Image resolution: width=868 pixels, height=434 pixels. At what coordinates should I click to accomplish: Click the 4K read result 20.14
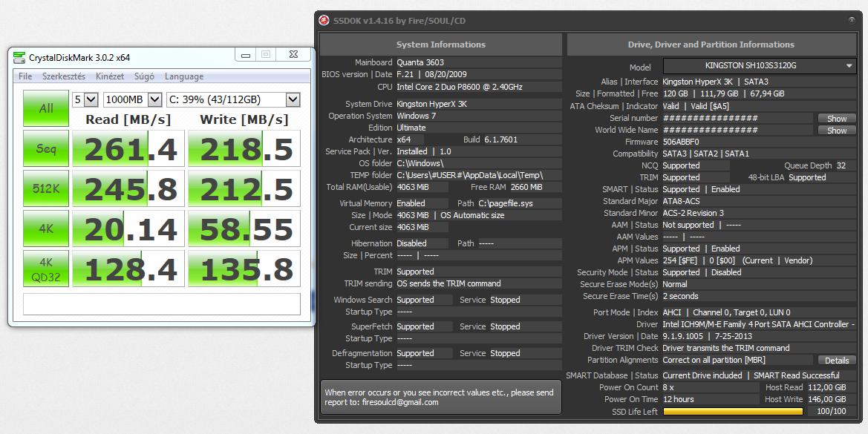(x=128, y=228)
